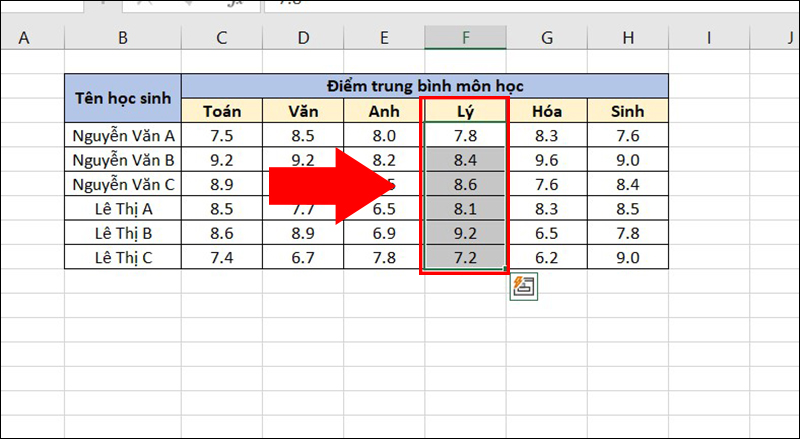Image resolution: width=800 pixels, height=439 pixels.
Task: Select Nguyễn Văn A's Toán score 7.5
Action: 222,135
